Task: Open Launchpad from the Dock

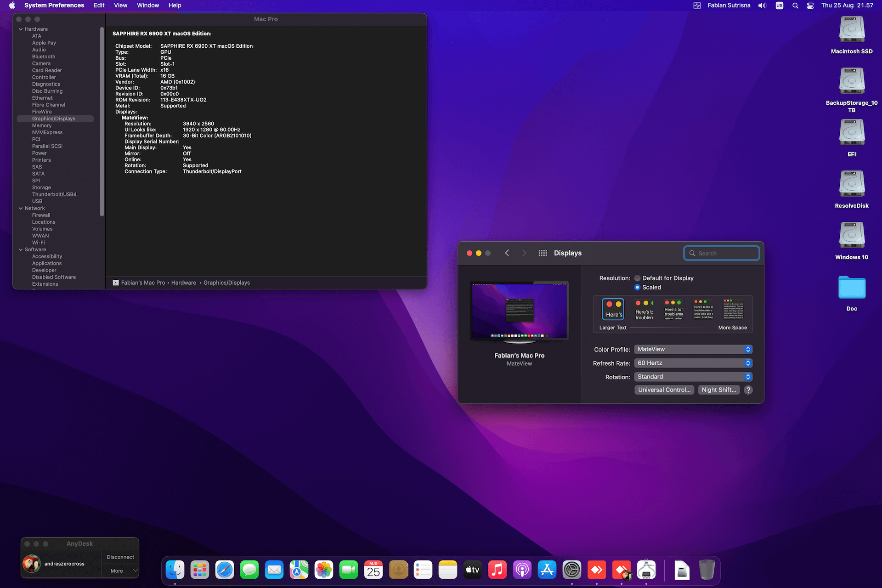Action: pyautogui.click(x=199, y=570)
